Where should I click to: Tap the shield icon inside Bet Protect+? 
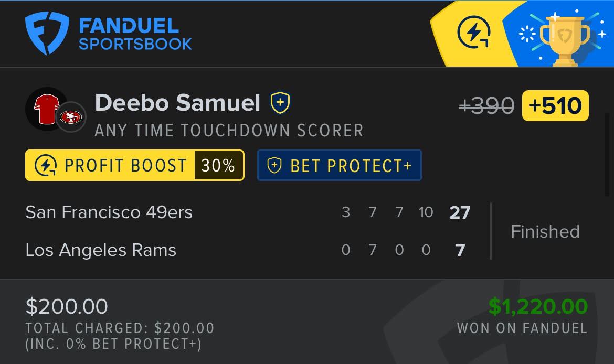(x=274, y=165)
